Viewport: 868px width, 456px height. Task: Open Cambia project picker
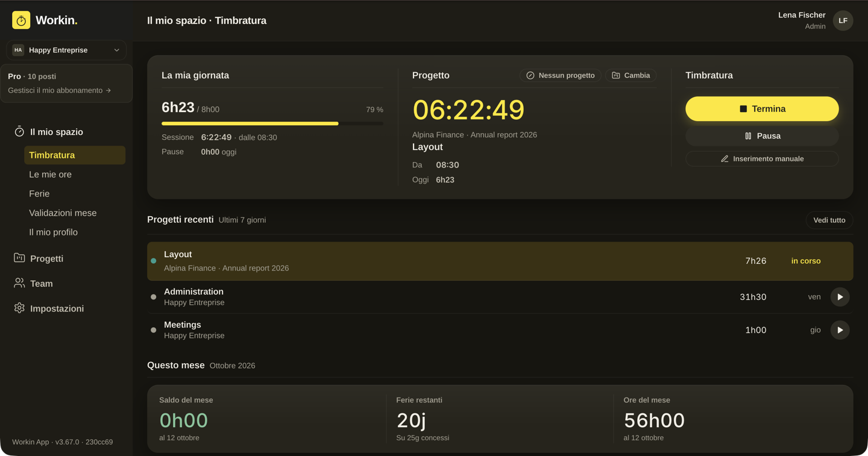coord(631,75)
